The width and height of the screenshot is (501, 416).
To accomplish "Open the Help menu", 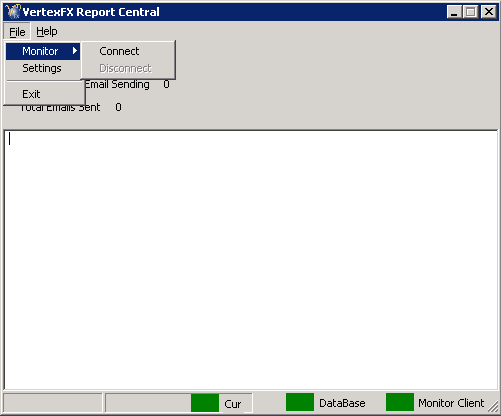I will point(47,32).
